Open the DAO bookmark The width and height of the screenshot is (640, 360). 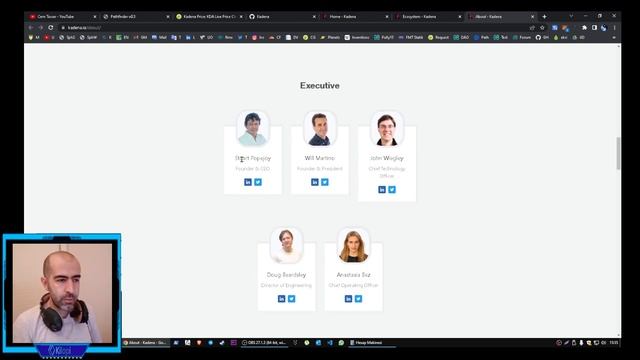point(461,37)
